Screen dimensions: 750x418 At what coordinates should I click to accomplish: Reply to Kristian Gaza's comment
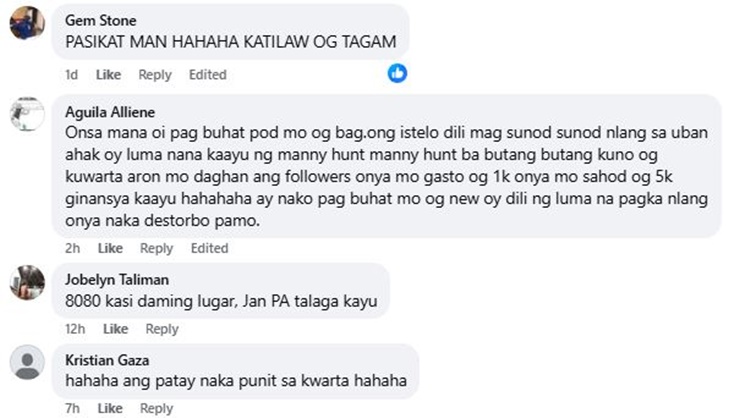click(x=156, y=408)
